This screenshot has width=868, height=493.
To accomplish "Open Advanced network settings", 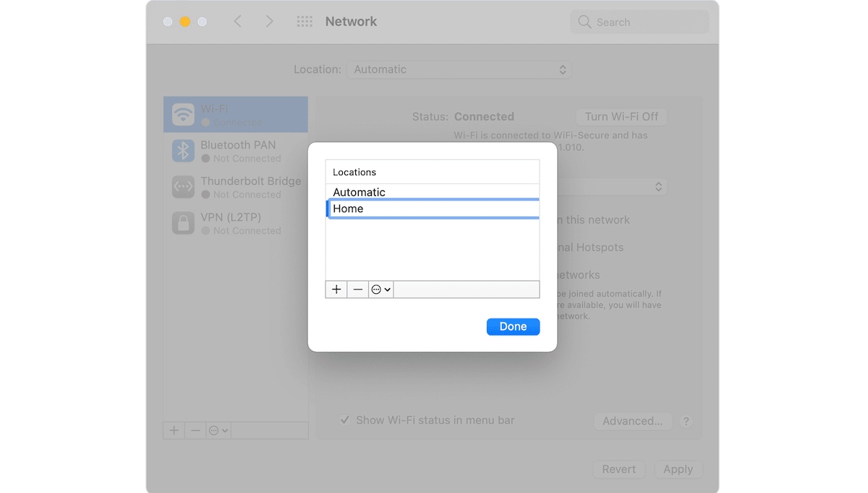I will tap(632, 421).
